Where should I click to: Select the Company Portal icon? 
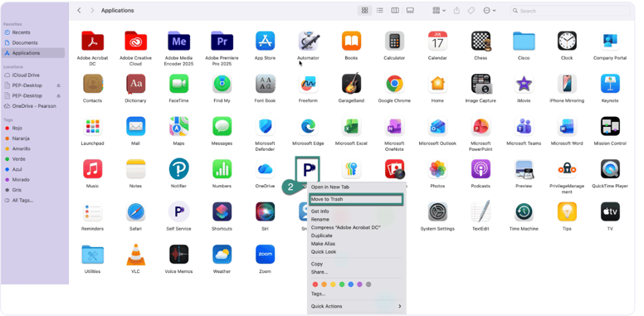coord(610,41)
